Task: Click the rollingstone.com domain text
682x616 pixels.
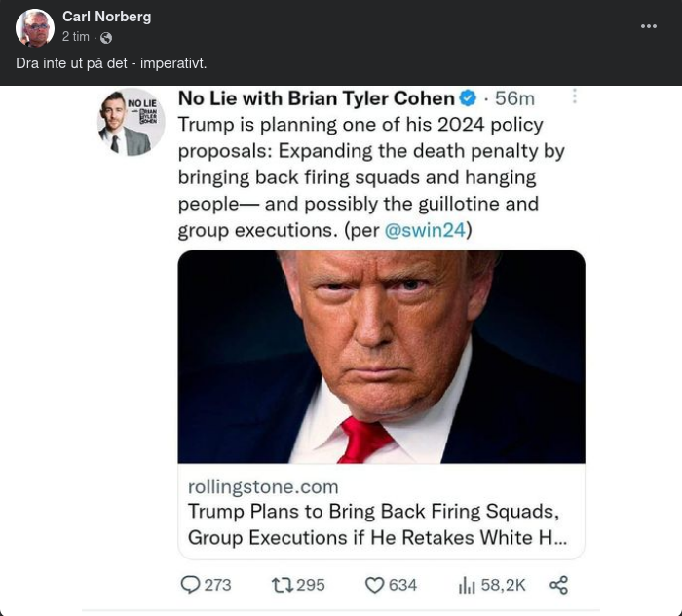Action: [263, 486]
